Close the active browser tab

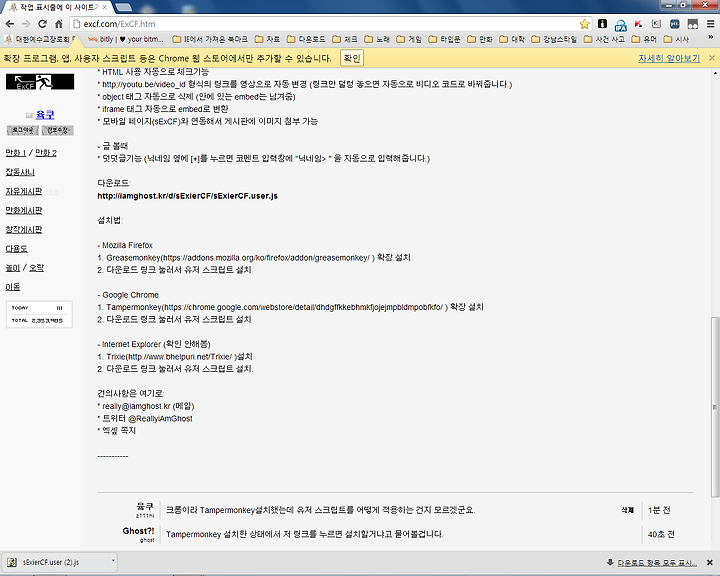pos(105,7)
